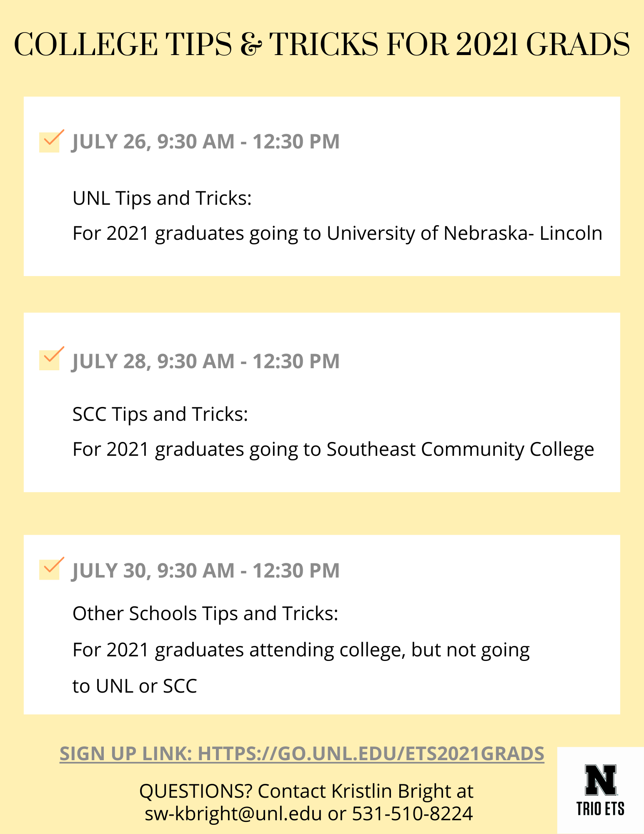Click the "to UNL or SCC" line

click(x=135, y=686)
